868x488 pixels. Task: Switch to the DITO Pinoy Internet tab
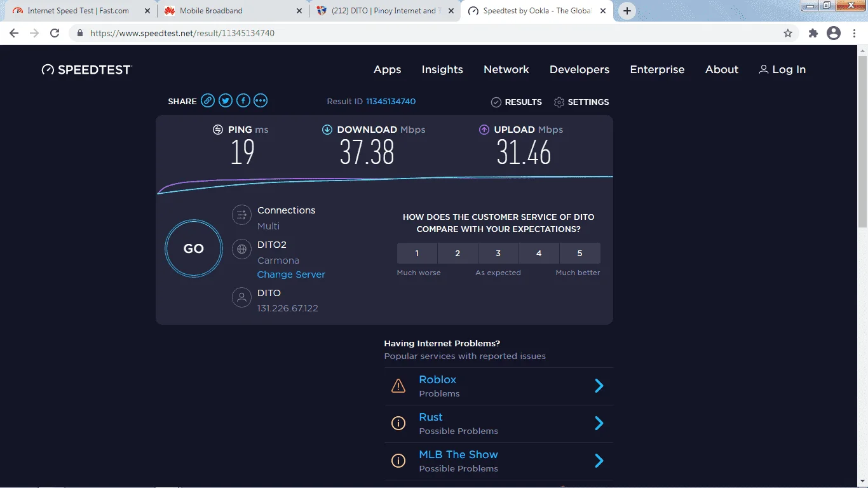point(384,11)
